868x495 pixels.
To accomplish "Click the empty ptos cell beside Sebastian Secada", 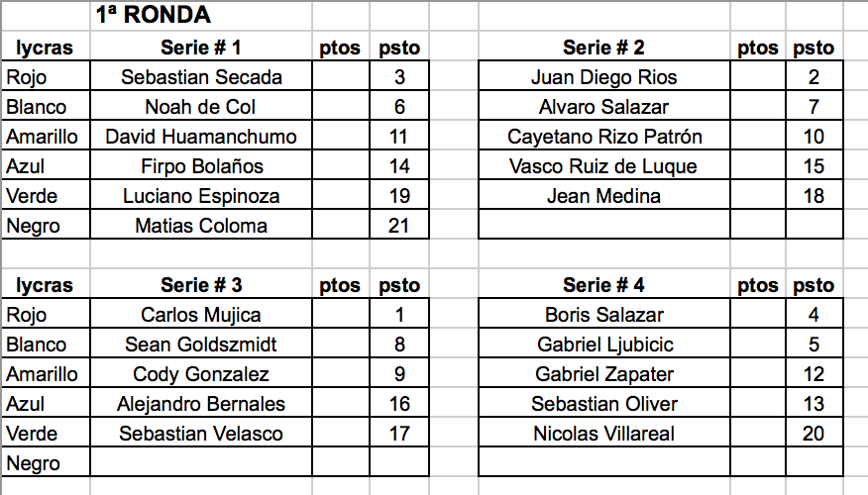I will [x=341, y=76].
